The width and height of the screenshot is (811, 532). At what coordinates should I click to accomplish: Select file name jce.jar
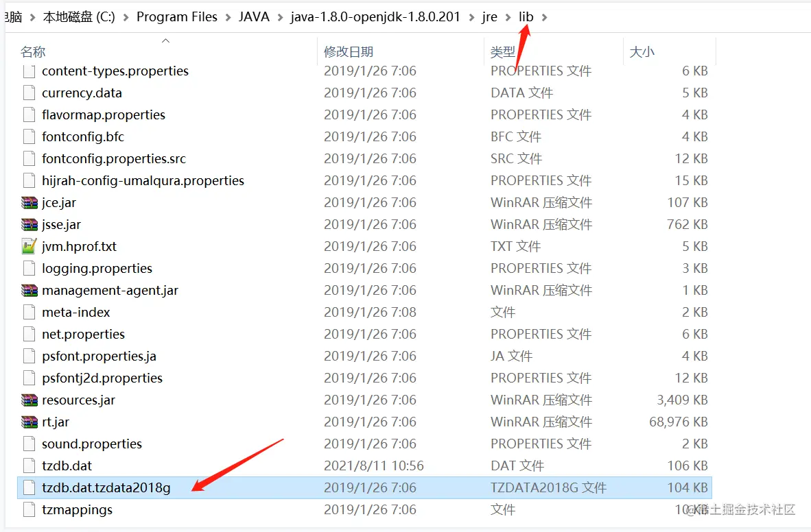click(59, 203)
